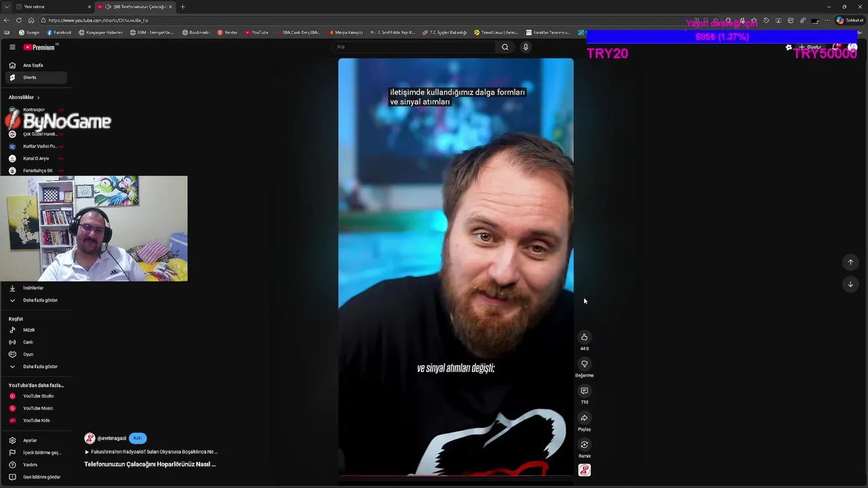Open the Fenerbahçe SK subscription
Screen dimensions: 868x488
(35, 171)
